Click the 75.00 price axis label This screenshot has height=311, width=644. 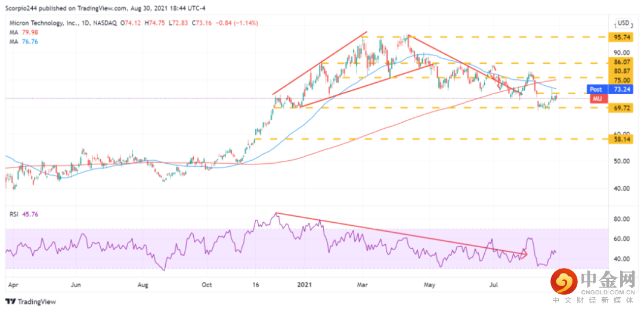(621, 80)
